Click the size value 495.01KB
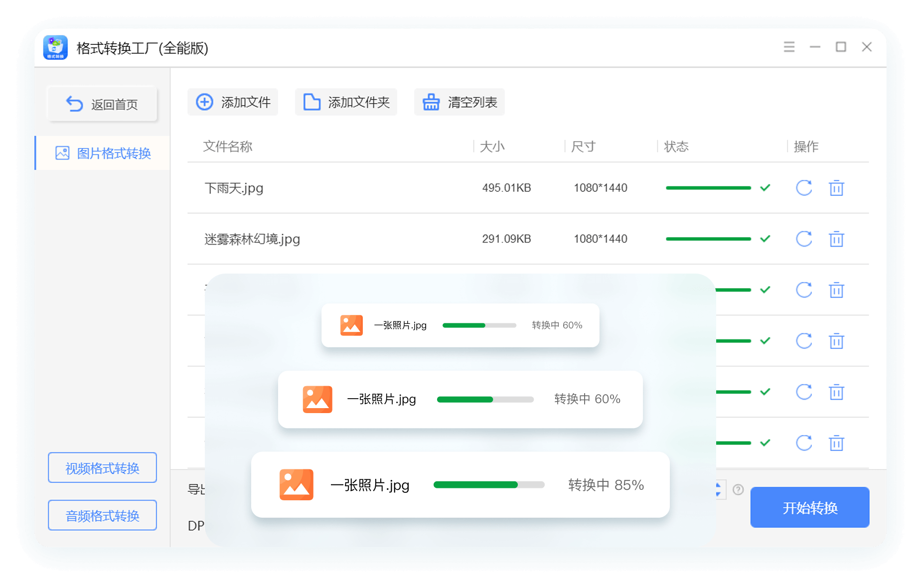 506,188
